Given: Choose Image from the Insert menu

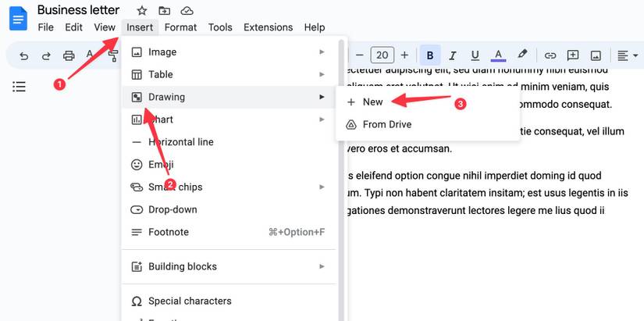Looking at the screenshot, I should point(229,52).
